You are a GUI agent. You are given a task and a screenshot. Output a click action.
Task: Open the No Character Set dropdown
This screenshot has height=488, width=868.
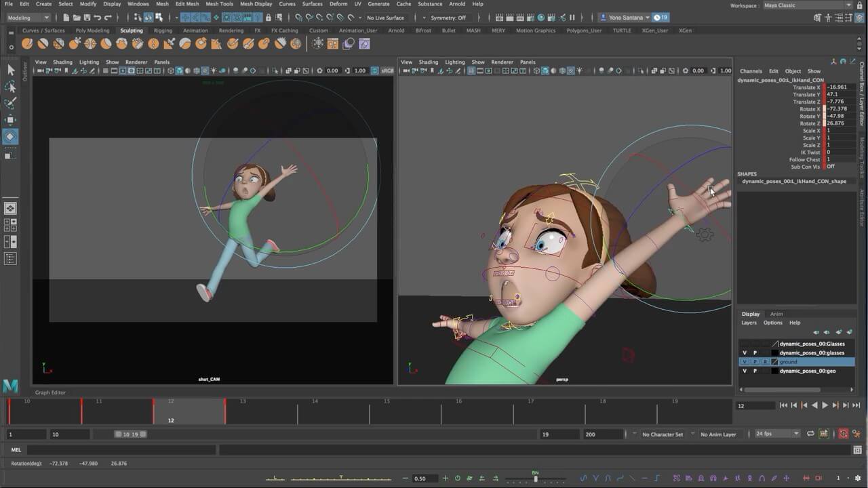[663, 434]
